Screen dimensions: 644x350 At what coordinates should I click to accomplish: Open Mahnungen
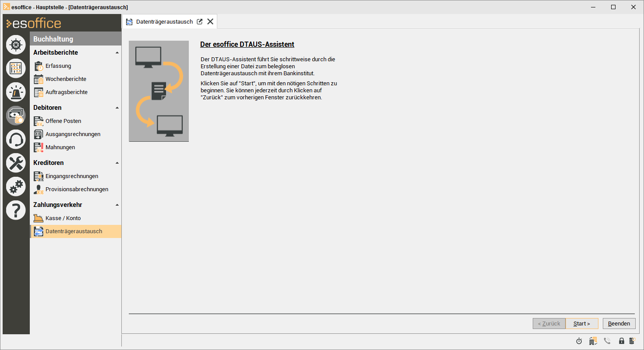[75, 147]
